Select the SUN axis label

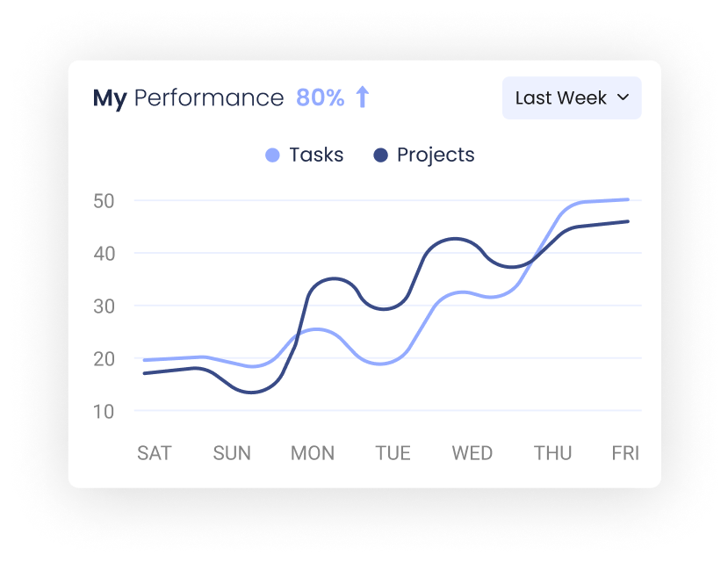point(232,453)
